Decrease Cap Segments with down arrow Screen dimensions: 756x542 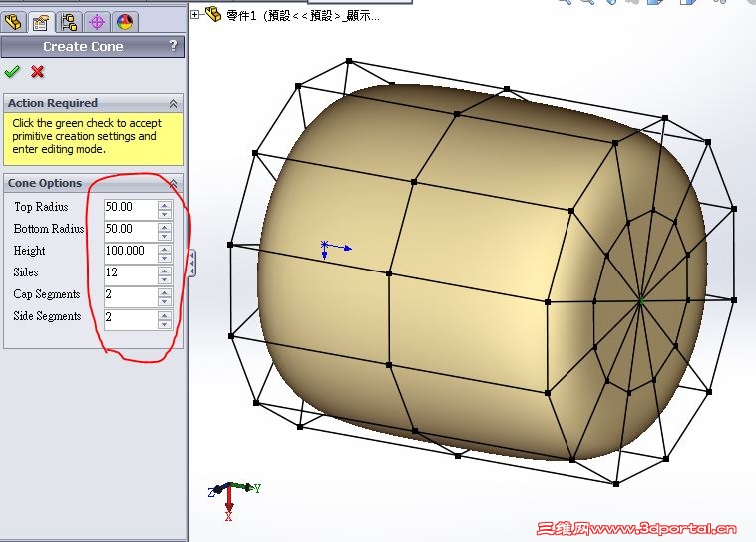click(x=165, y=302)
